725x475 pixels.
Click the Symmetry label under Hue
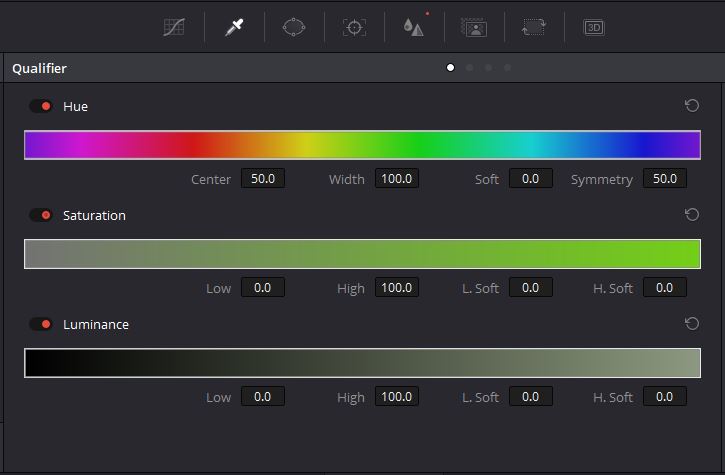(x=602, y=180)
